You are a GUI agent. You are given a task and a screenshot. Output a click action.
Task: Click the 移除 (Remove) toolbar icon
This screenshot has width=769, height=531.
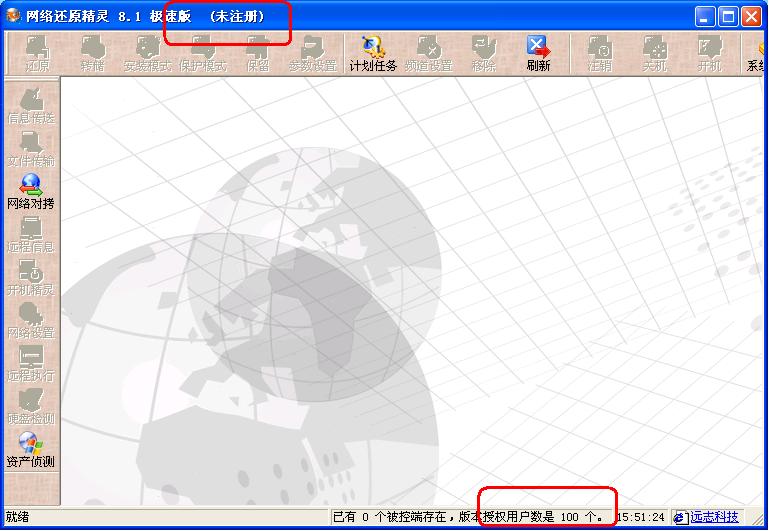484,54
